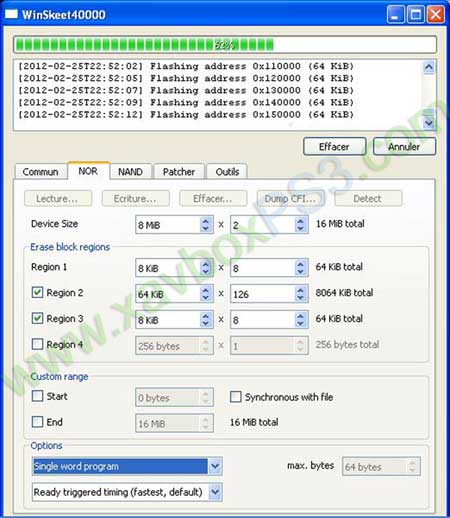450x518 pixels.
Task: Increase Region 2 block size up arrow
Action: pos(206,290)
